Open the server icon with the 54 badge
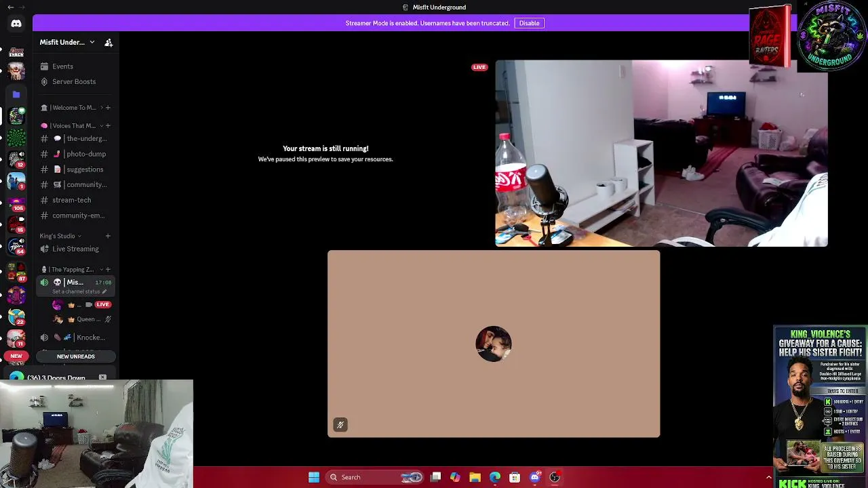 coord(16,247)
